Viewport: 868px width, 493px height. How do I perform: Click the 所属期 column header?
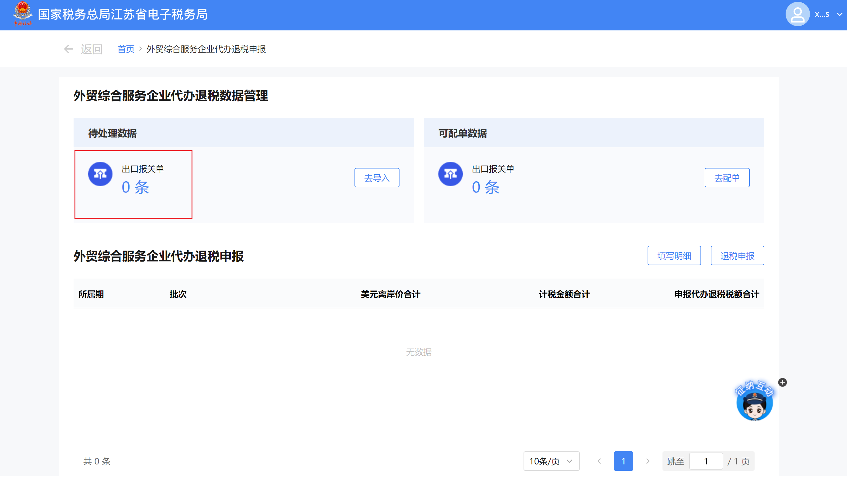click(91, 294)
